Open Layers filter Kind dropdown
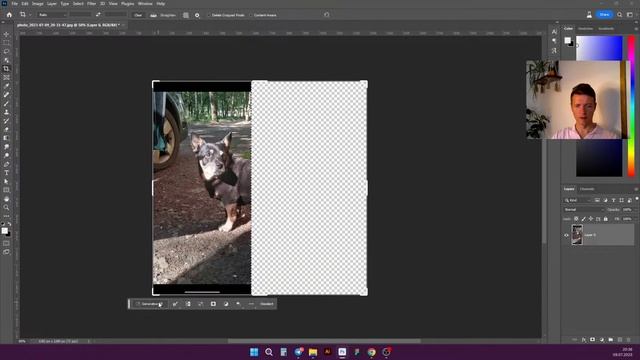The width and height of the screenshot is (640, 360). click(577, 200)
